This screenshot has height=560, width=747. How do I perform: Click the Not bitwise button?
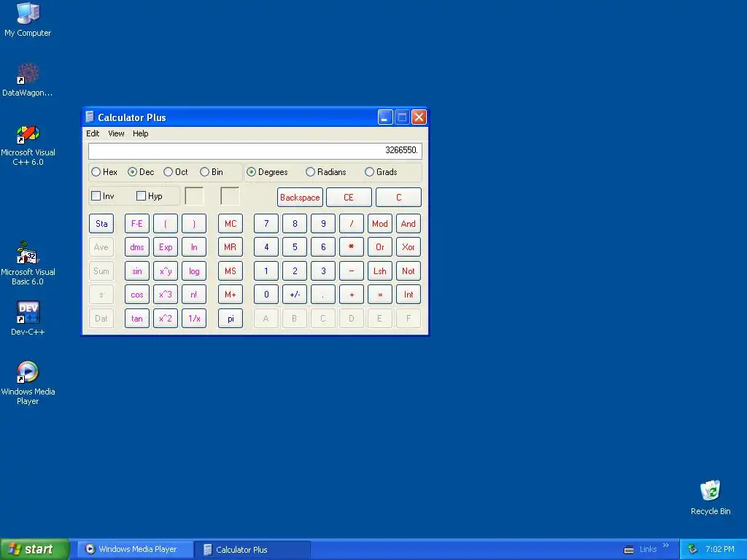coord(409,271)
